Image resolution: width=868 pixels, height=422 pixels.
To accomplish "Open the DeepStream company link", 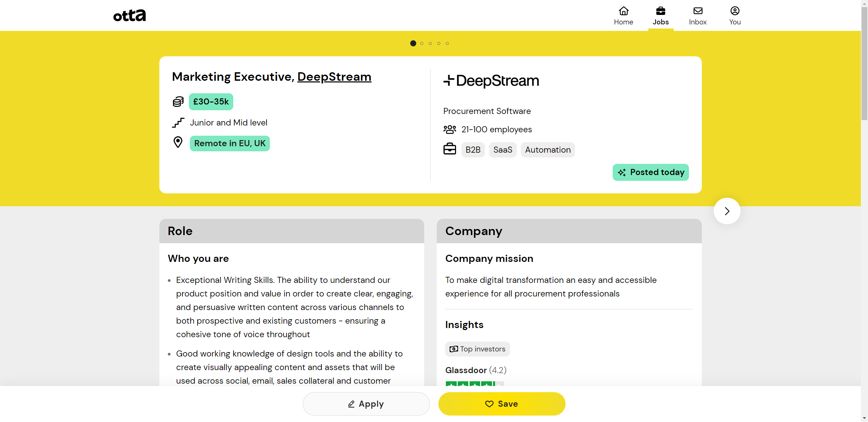I will tap(334, 77).
